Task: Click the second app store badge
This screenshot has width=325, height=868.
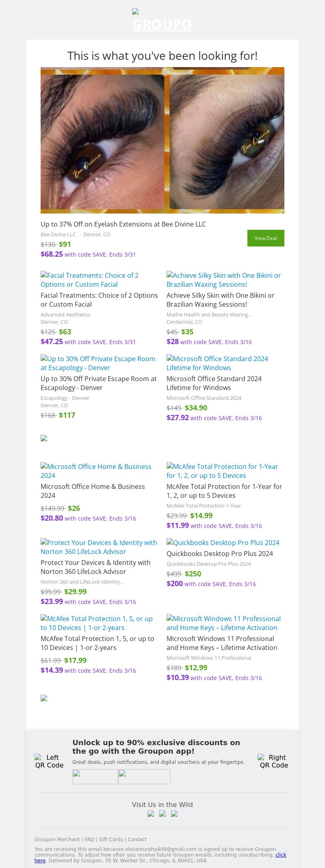Action: [x=144, y=776]
